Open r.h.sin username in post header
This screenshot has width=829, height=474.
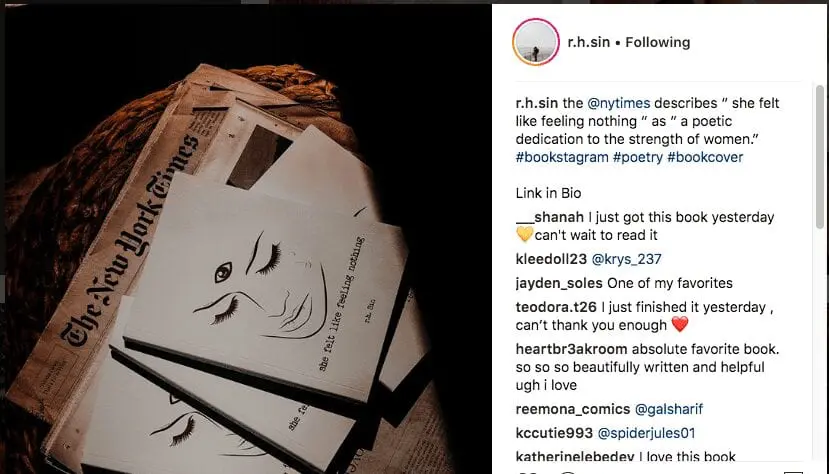[x=588, y=42]
